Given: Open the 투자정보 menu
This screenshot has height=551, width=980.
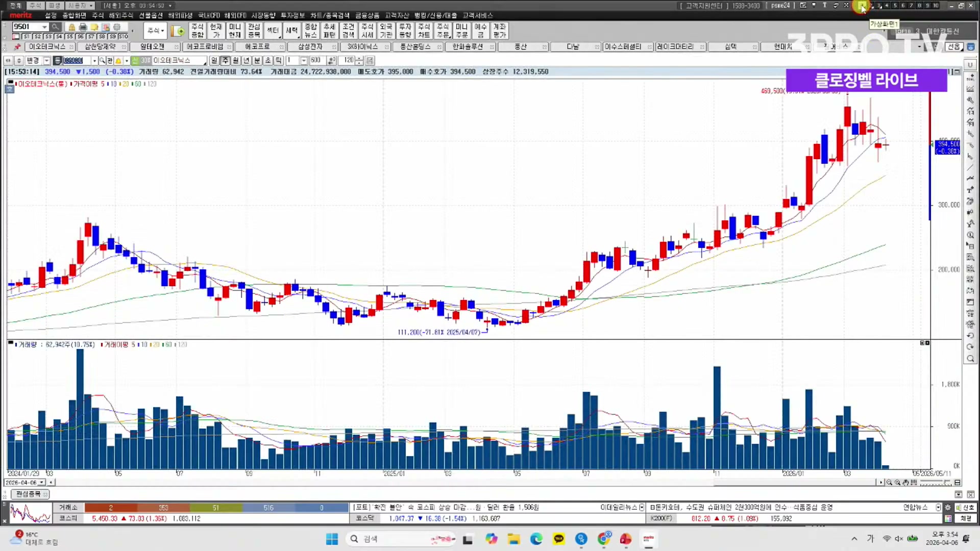Looking at the screenshot, I should click(x=292, y=15).
